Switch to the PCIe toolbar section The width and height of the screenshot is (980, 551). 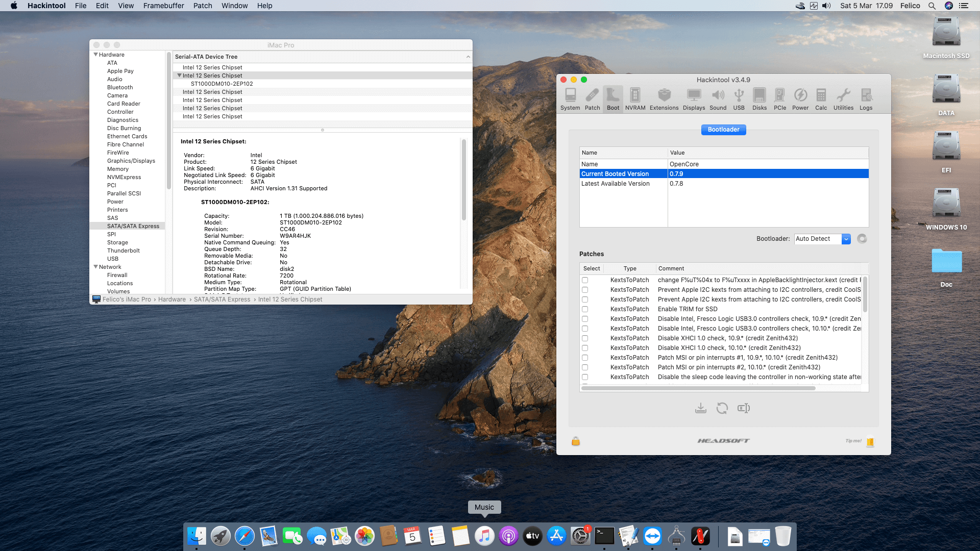[779, 99]
